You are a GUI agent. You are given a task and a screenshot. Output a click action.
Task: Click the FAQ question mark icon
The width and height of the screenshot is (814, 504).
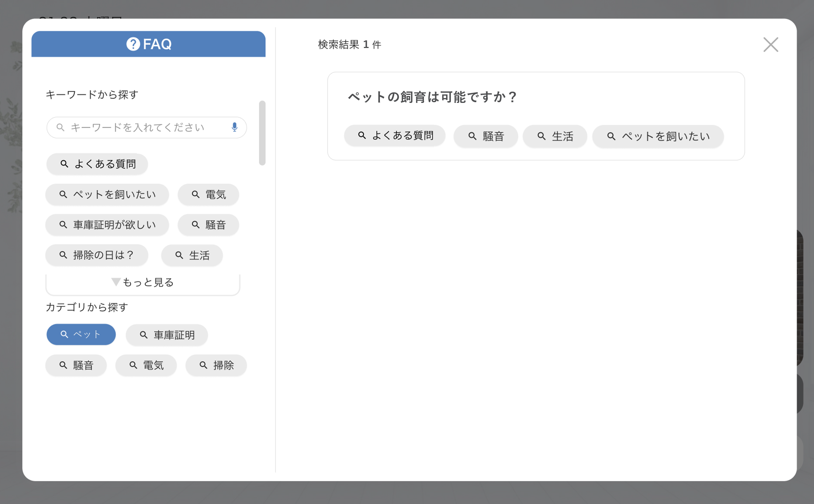tap(133, 44)
